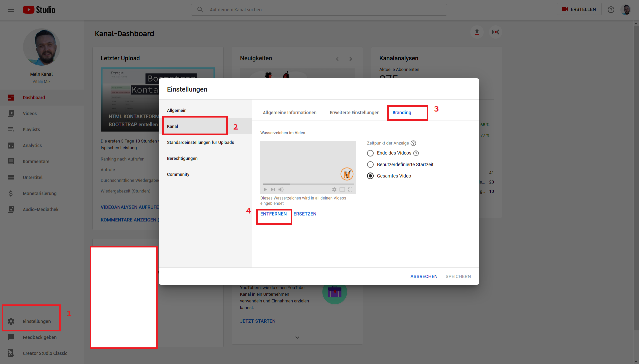
Task: Go to next Neuigkeiten item arrow
Action: click(350, 59)
